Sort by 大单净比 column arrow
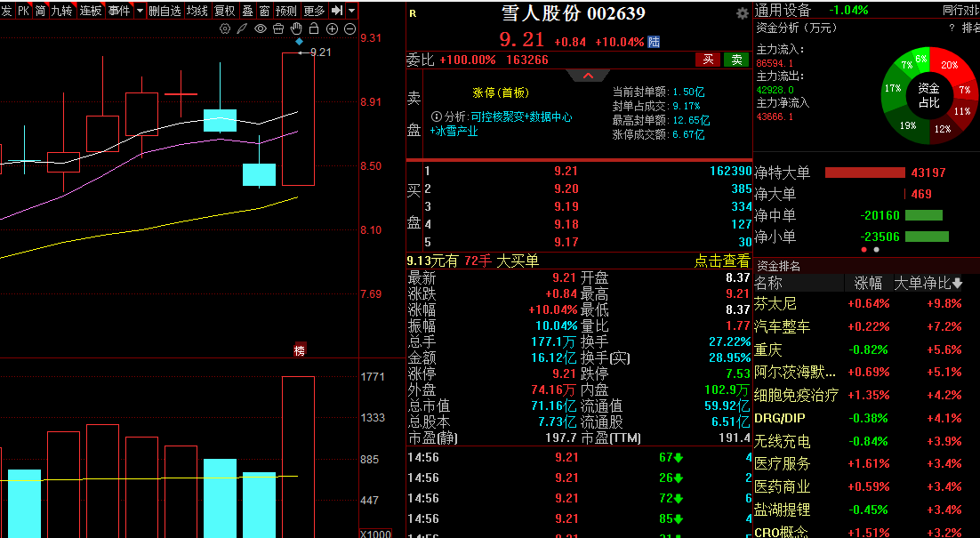 coord(957,283)
